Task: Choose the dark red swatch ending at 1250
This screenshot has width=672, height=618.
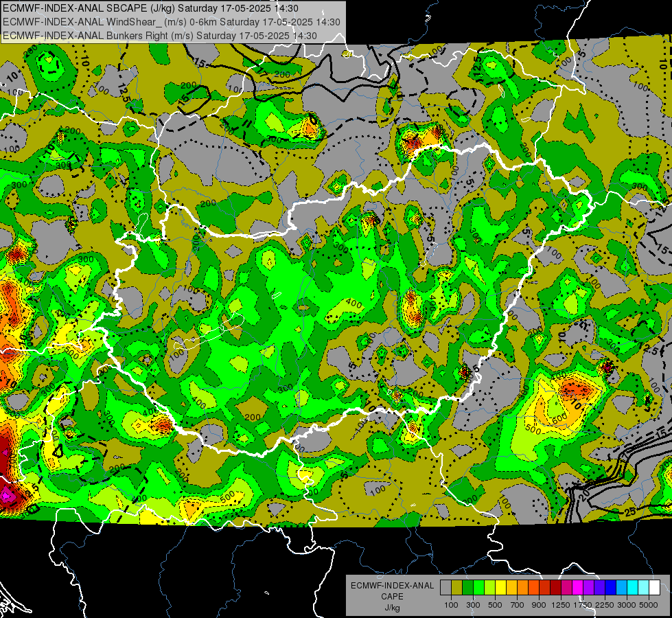Action: [x=556, y=587]
